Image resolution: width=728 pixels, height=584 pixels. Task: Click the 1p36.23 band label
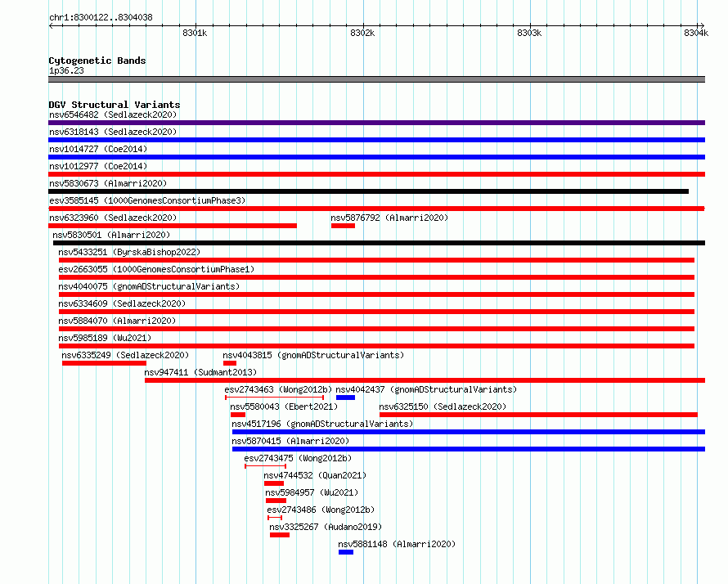pyautogui.click(x=66, y=70)
